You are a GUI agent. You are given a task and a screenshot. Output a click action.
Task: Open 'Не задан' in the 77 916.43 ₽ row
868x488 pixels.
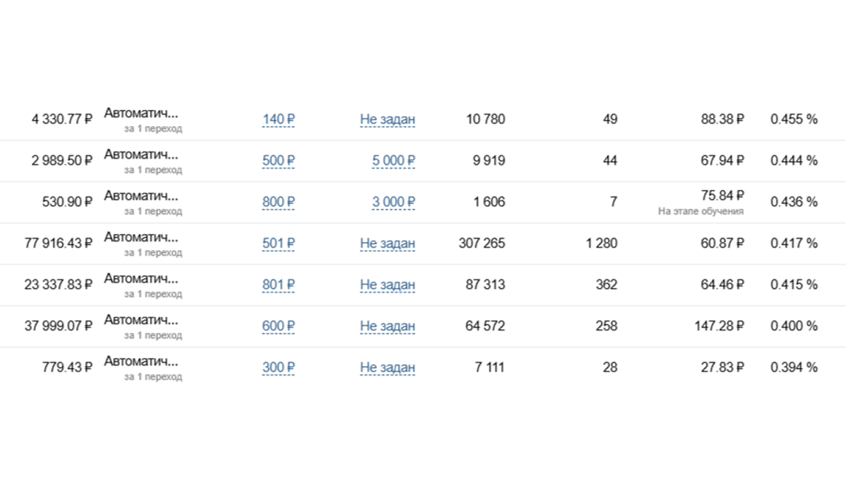pyautogui.click(x=388, y=243)
